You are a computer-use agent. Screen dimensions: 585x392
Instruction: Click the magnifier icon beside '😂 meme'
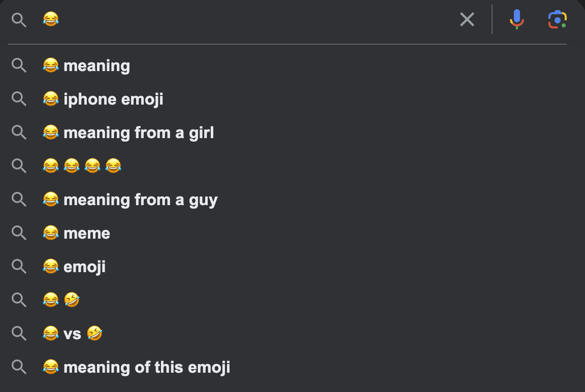19,233
